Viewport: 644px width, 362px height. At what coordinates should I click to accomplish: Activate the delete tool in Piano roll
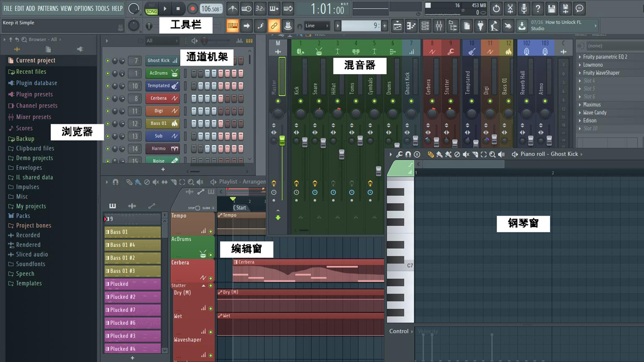(x=457, y=155)
